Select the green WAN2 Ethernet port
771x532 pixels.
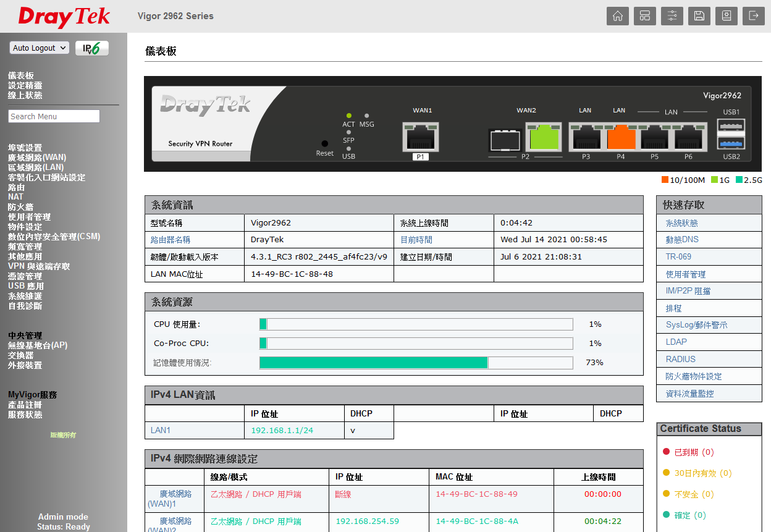click(x=543, y=136)
